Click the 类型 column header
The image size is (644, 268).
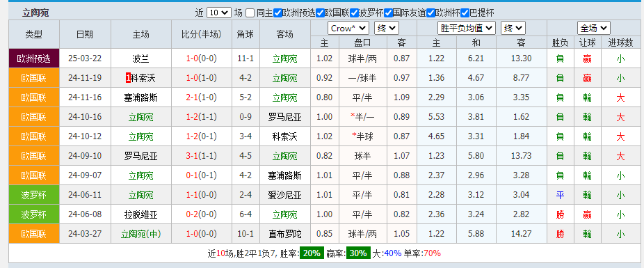click(x=33, y=34)
